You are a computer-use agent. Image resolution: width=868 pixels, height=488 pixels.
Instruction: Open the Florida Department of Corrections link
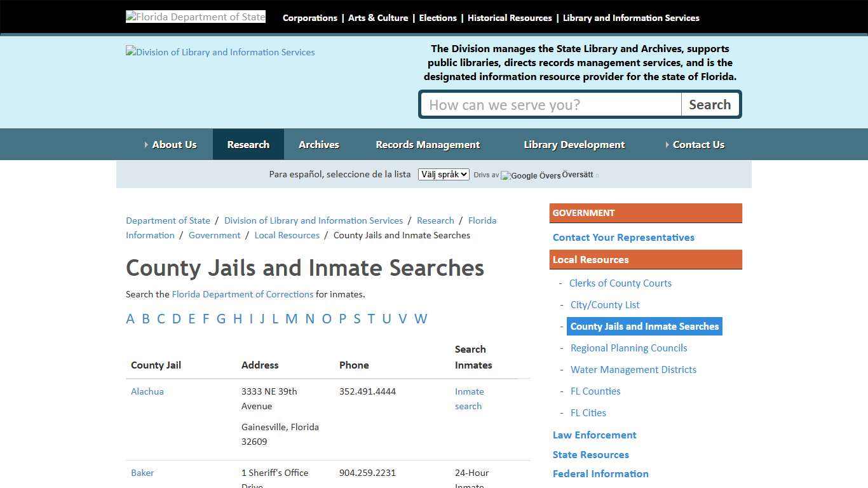243,294
